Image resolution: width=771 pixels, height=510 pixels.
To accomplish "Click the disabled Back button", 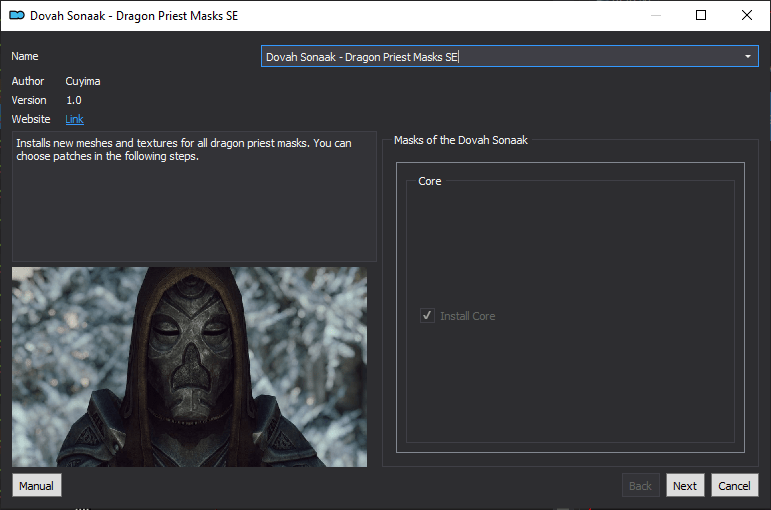I will (640, 485).
